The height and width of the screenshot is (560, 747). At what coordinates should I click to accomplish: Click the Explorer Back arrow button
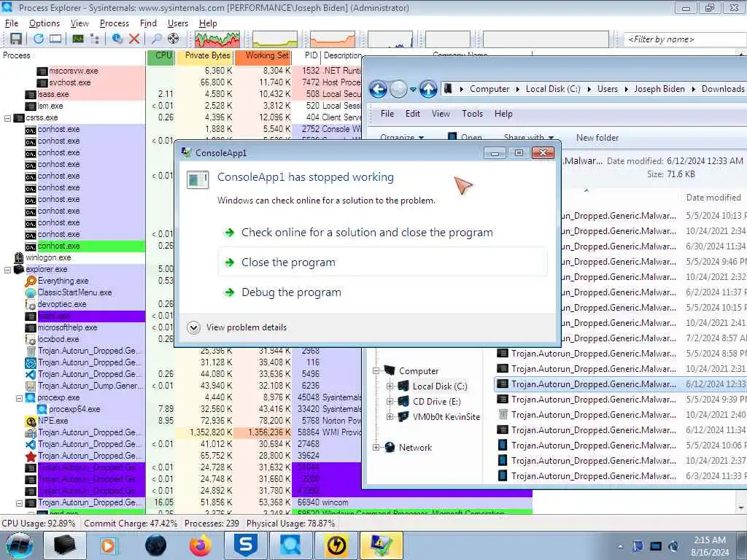(379, 89)
